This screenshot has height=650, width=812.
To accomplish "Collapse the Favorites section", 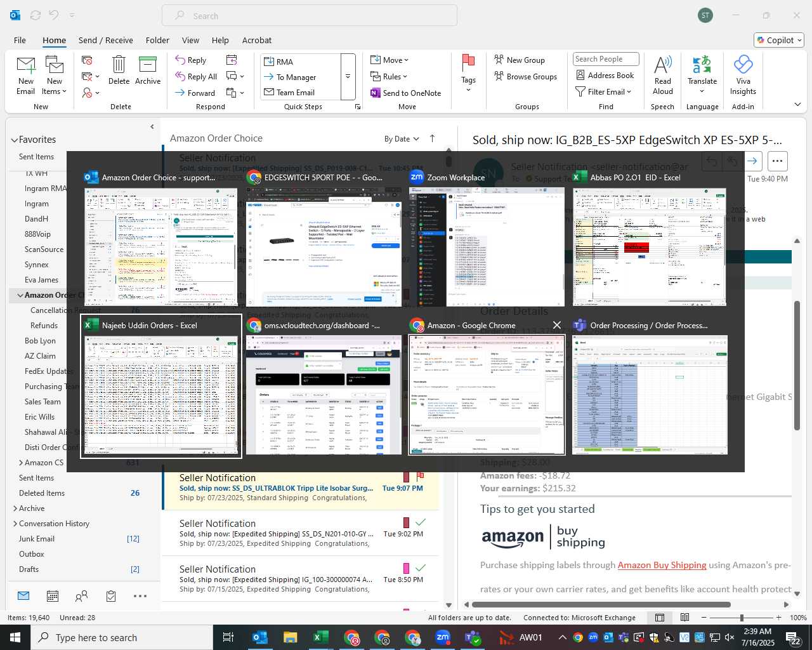I will [14, 140].
